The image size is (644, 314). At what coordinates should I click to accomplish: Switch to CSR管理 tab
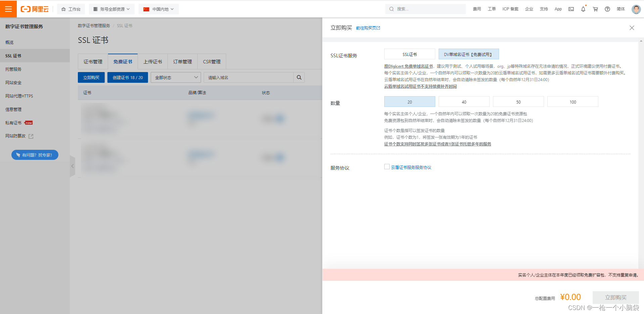tap(212, 62)
